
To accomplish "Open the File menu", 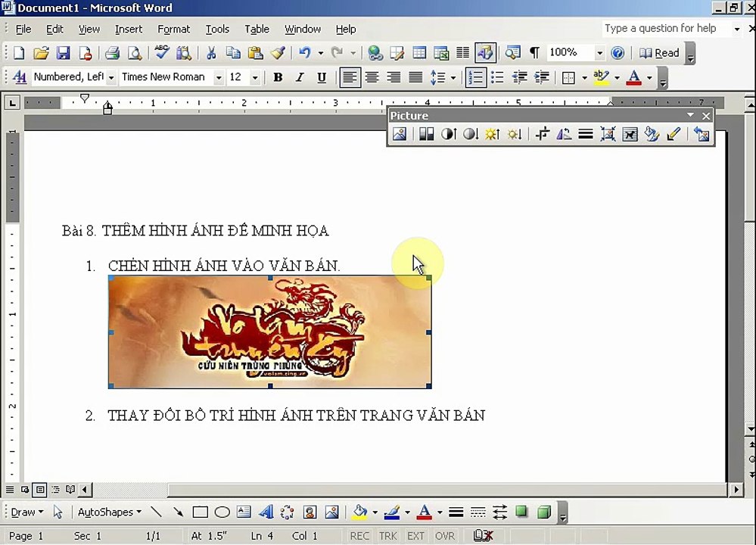I will click(x=23, y=29).
